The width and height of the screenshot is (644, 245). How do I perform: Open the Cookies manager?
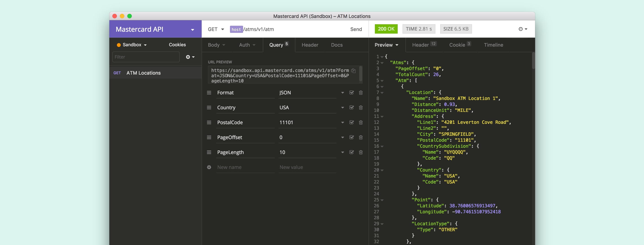click(x=177, y=45)
